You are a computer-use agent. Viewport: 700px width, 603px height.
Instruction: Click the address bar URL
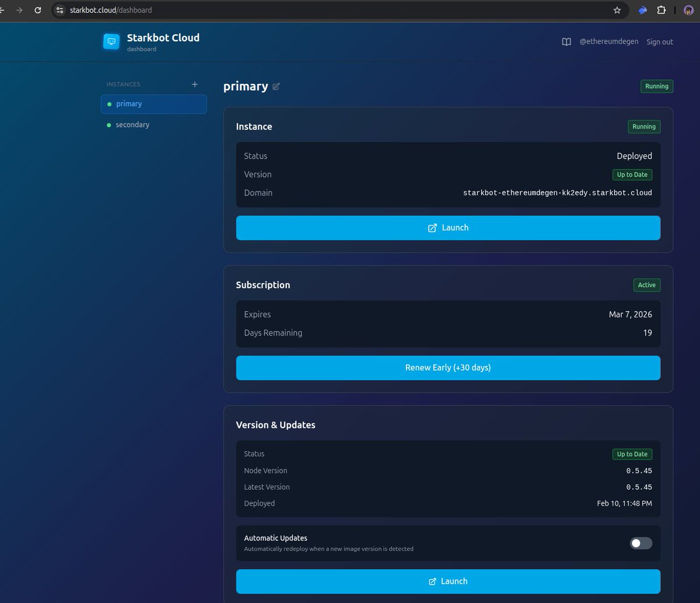click(x=111, y=10)
